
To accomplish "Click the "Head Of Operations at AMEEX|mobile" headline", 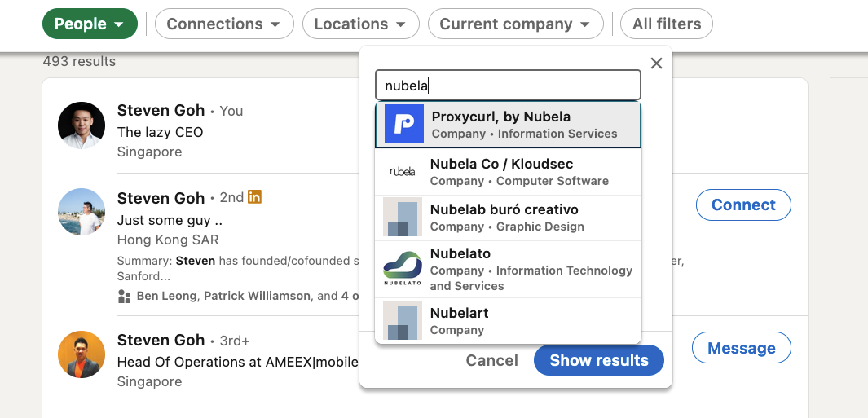I will coord(237,362).
